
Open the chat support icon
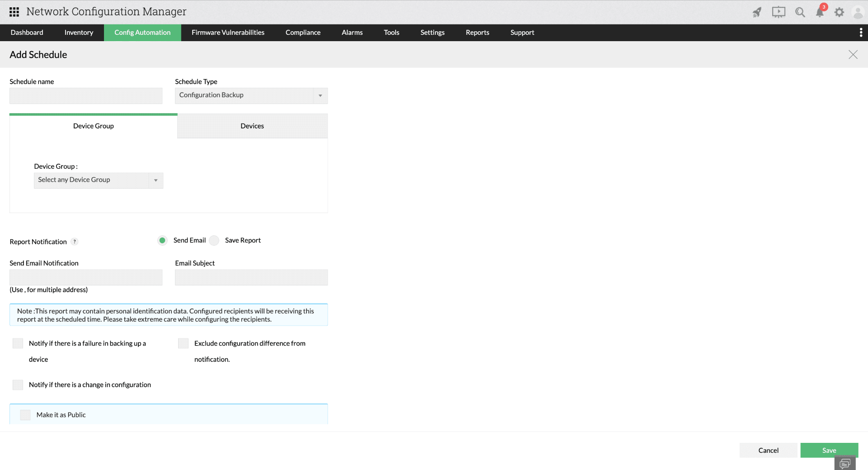coord(845,464)
